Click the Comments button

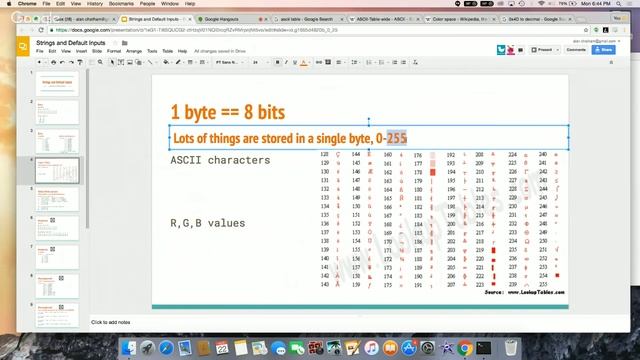pyautogui.click(x=576, y=50)
